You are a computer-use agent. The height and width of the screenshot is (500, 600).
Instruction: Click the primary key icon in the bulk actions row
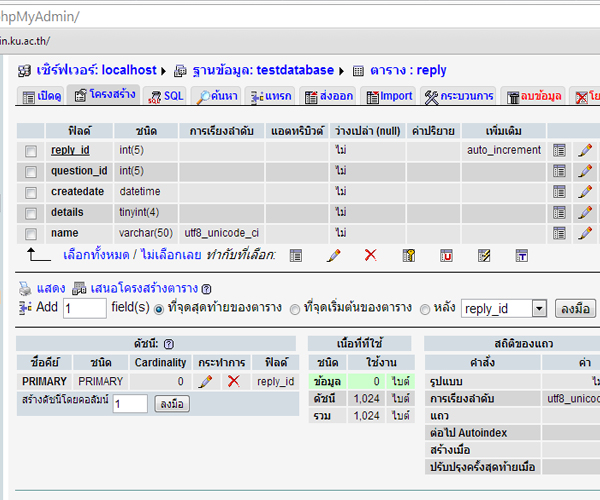[408, 256]
